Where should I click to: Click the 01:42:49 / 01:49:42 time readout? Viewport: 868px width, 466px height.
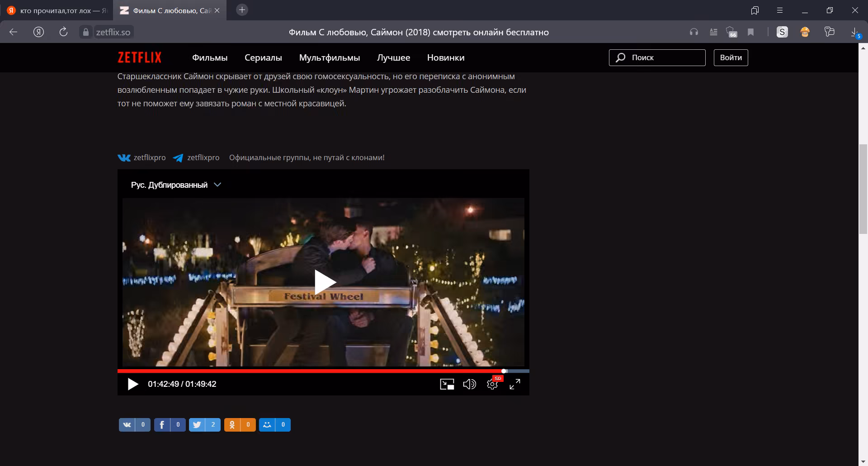click(x=182, y=384)
